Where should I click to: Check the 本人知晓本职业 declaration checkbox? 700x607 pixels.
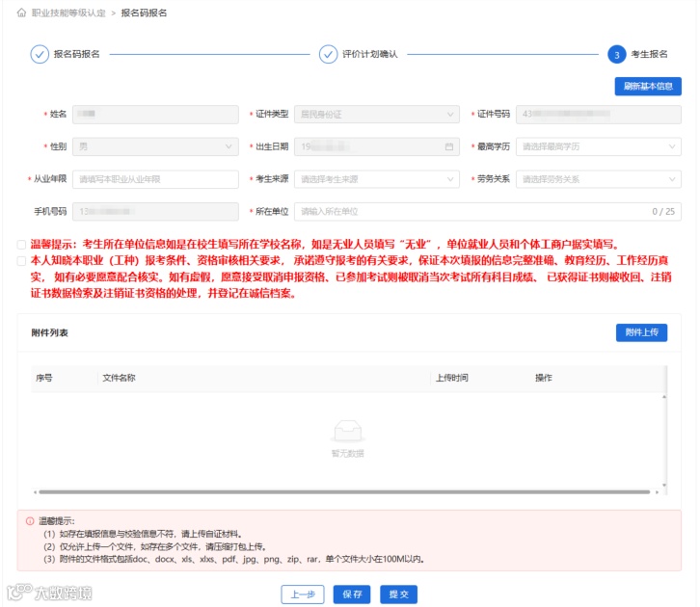21,261
